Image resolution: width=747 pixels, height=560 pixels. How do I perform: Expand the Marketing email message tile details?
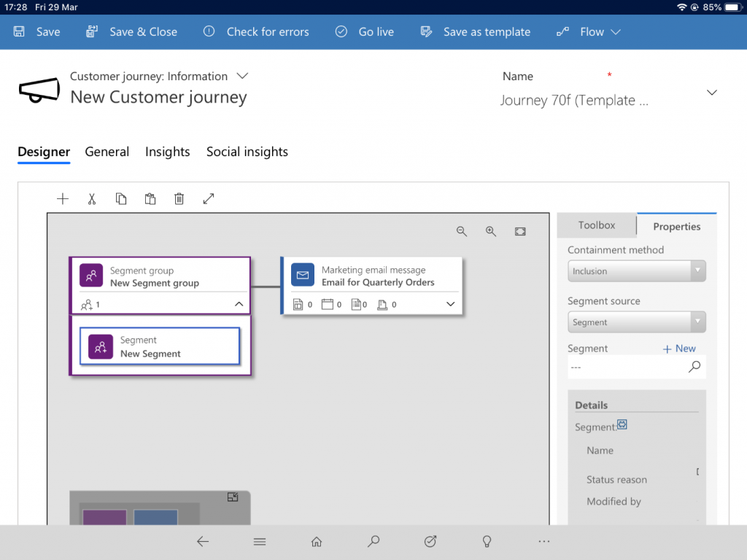coord(450,304)
